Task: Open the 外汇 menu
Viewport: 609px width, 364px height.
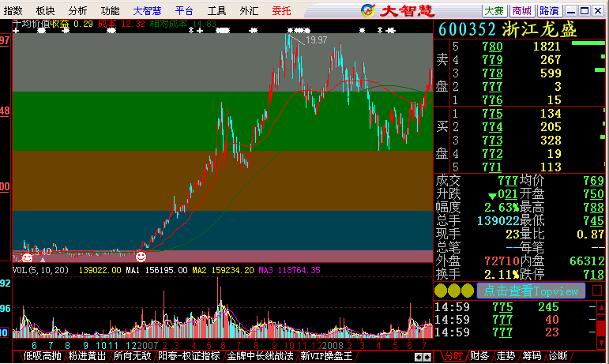Action: (x=249, y=10)
